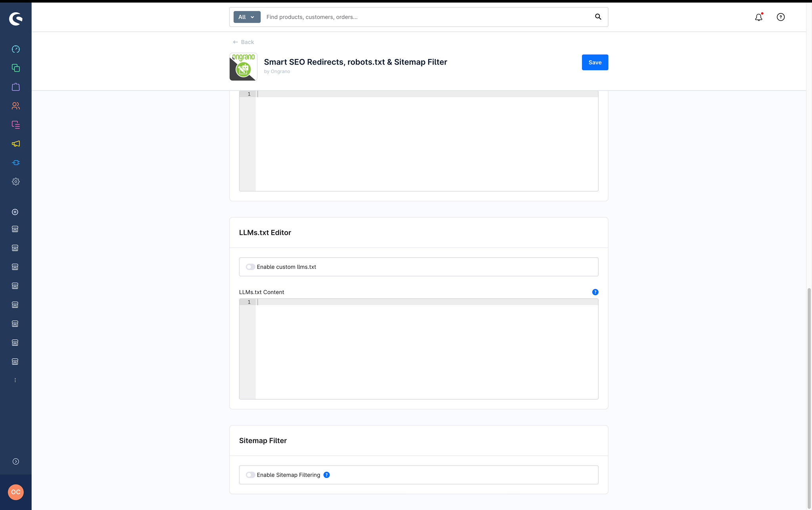Click the Shopware logo in sidebar
812x510 pixels.
point(15,19)
